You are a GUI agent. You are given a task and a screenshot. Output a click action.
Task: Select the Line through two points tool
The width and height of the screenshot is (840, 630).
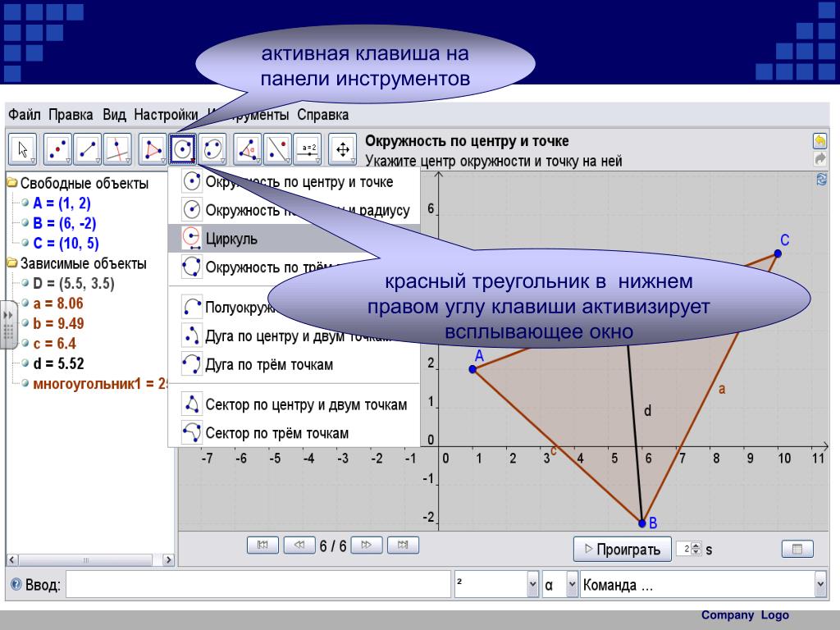pyautogui.click(x=87, y=149)
